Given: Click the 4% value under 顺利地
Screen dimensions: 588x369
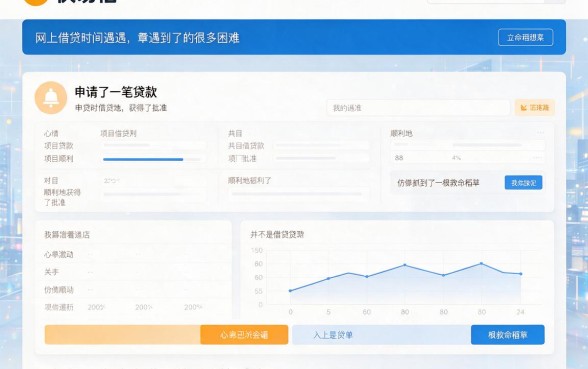Looking at the screenshot, I should (x=456, y=158).
